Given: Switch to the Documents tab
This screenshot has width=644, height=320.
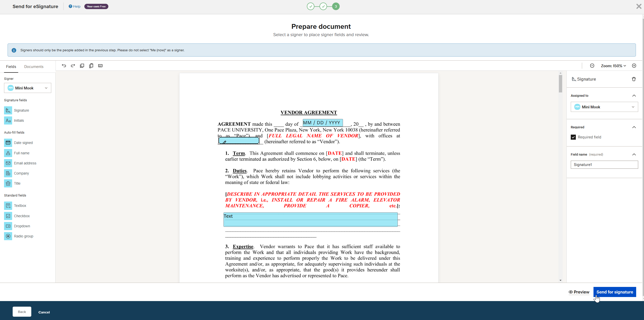Looking at the screenshot, I should tap(34, 67).
